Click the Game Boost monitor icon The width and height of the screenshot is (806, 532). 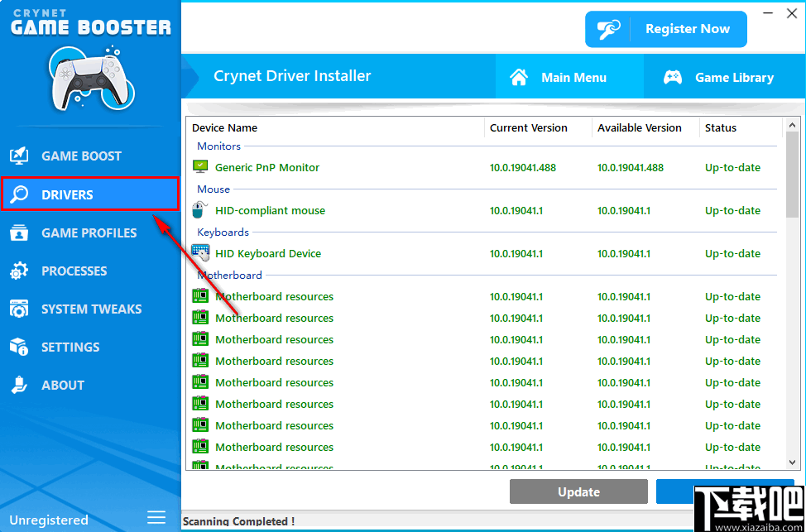(x=19, y=156)
